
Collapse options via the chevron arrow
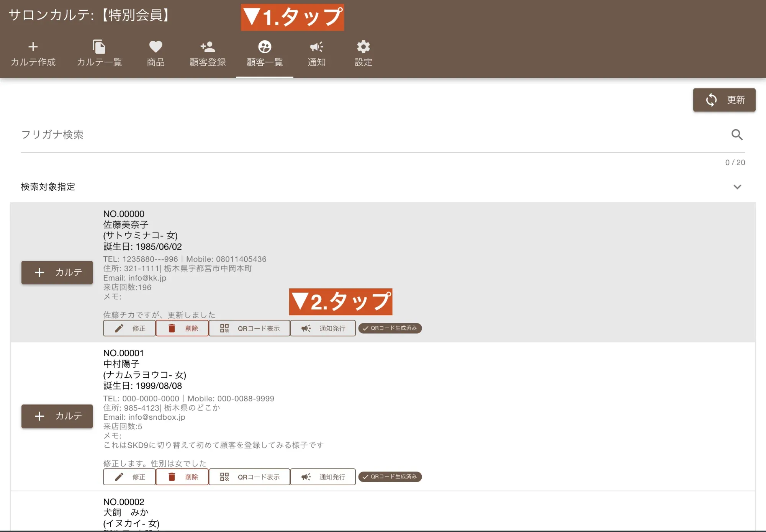[737, 187]
